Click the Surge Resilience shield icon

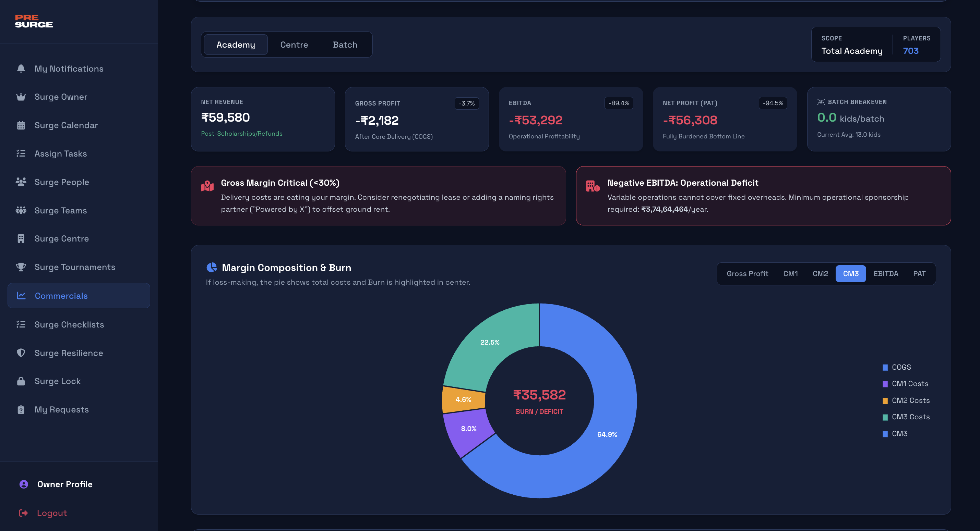(21, 353)
